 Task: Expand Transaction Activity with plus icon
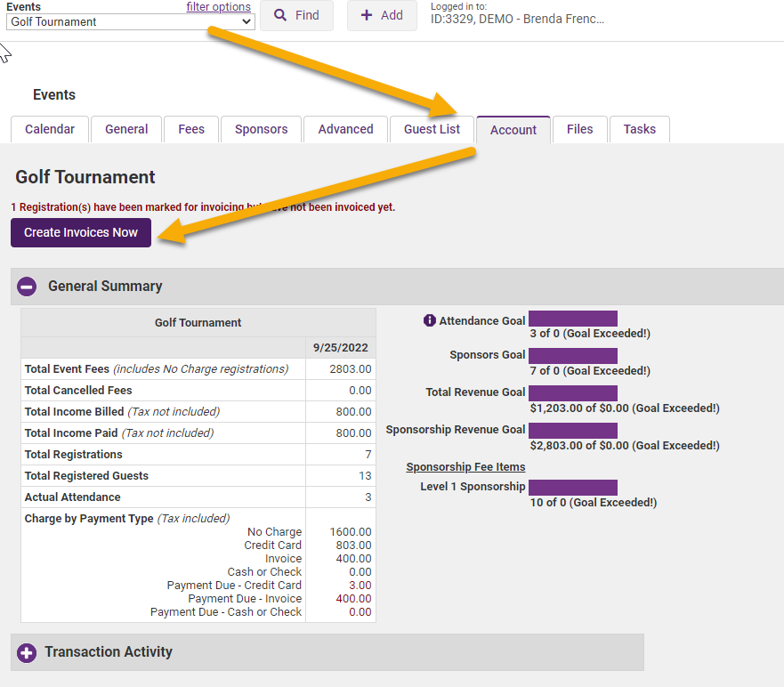(28, 652)
